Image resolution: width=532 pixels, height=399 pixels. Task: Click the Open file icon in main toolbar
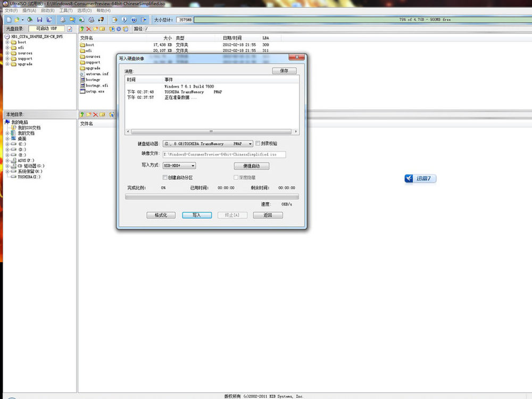[16, 20]
